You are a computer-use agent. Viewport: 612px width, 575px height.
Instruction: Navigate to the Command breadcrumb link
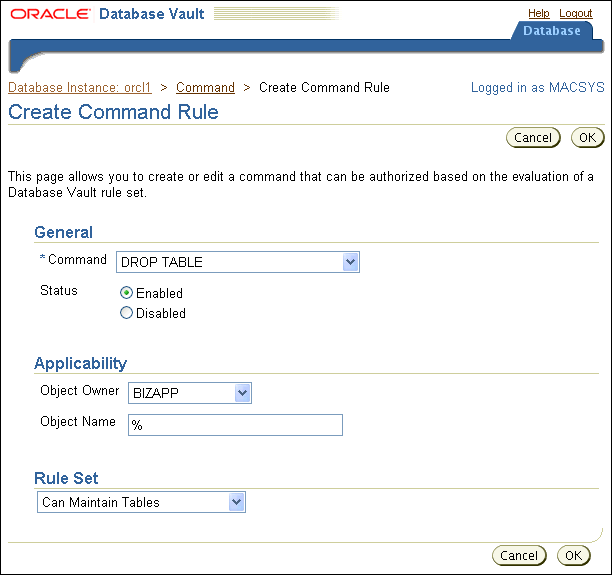coord(205,88)
